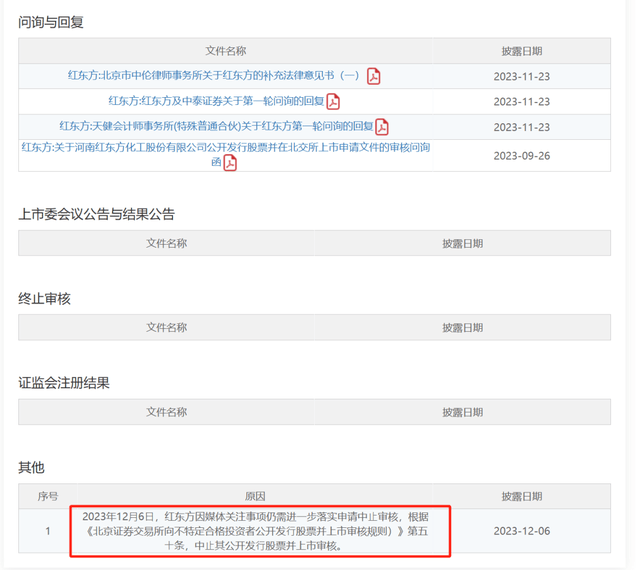Click 披露日期 header under 终止审核
The width and height of the screenshot is (640, 570).
point(462,328)
